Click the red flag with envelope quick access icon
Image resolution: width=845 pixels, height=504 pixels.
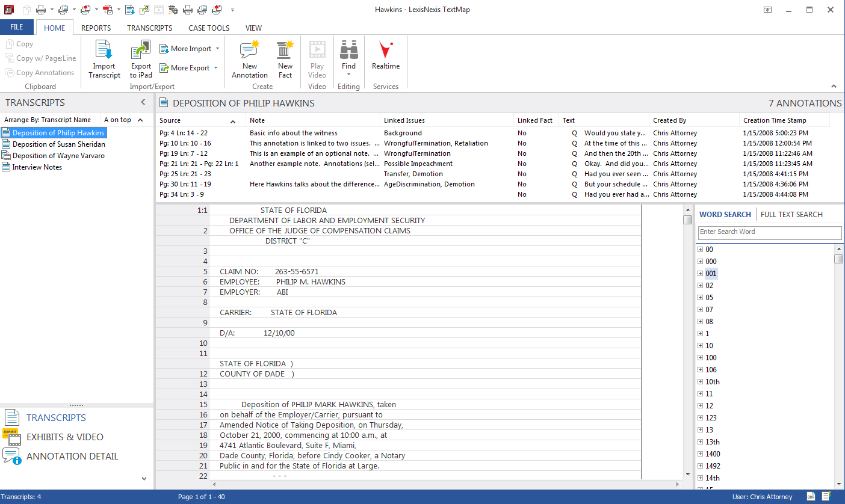(x=108, y=10)
